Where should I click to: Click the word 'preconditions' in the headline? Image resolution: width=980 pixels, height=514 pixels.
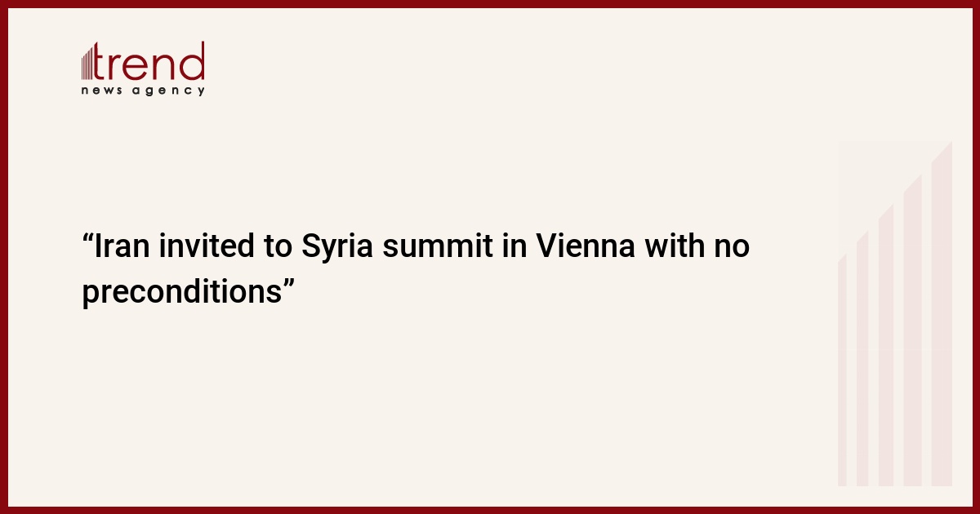coord(181,294)
